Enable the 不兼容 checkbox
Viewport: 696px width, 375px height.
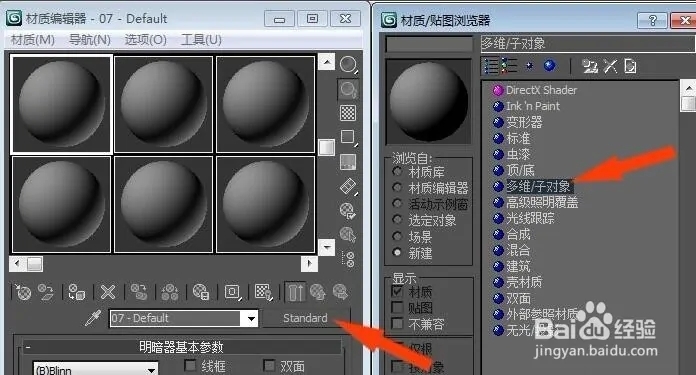398,324
